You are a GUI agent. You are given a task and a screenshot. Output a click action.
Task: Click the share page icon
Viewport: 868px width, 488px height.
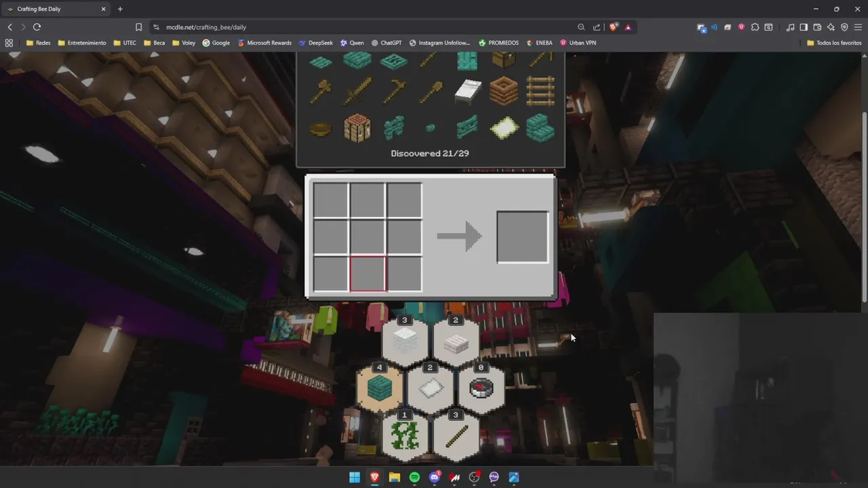(597, 27)
